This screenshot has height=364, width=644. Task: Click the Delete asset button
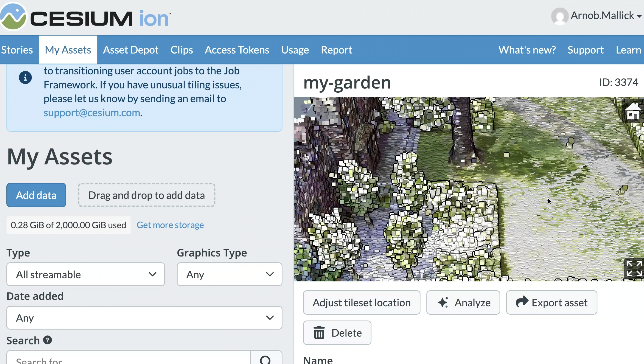point(337,333)
